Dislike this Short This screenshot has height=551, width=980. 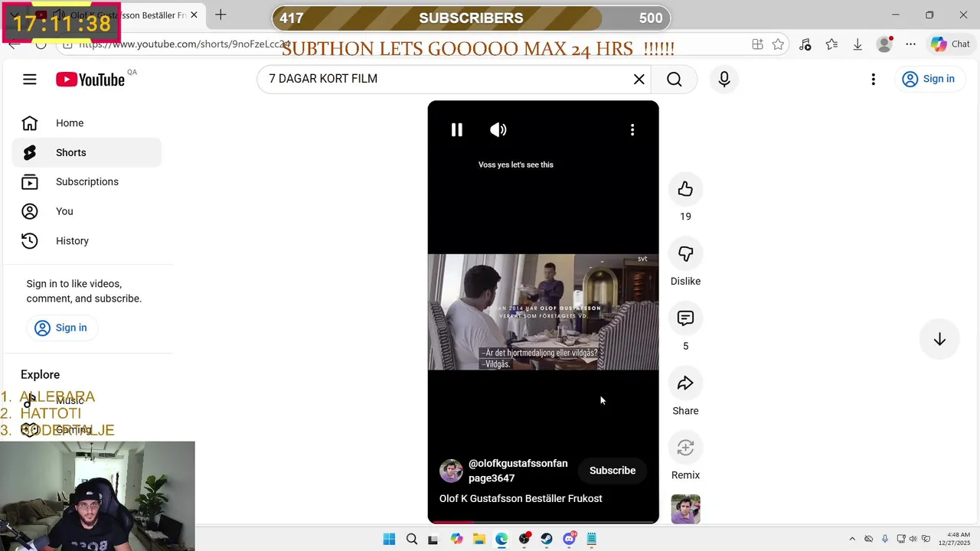click(685, 253)
